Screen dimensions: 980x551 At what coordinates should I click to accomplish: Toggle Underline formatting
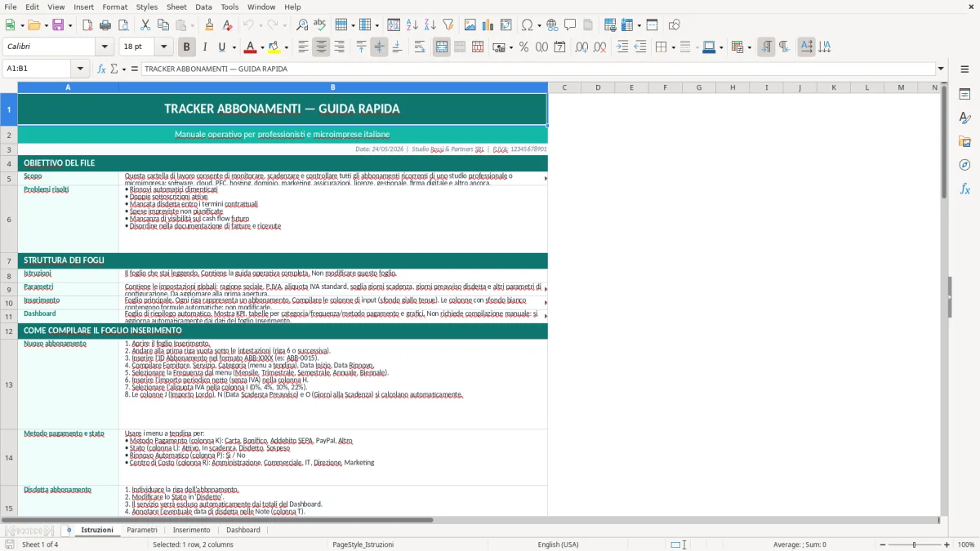[222, 47]
